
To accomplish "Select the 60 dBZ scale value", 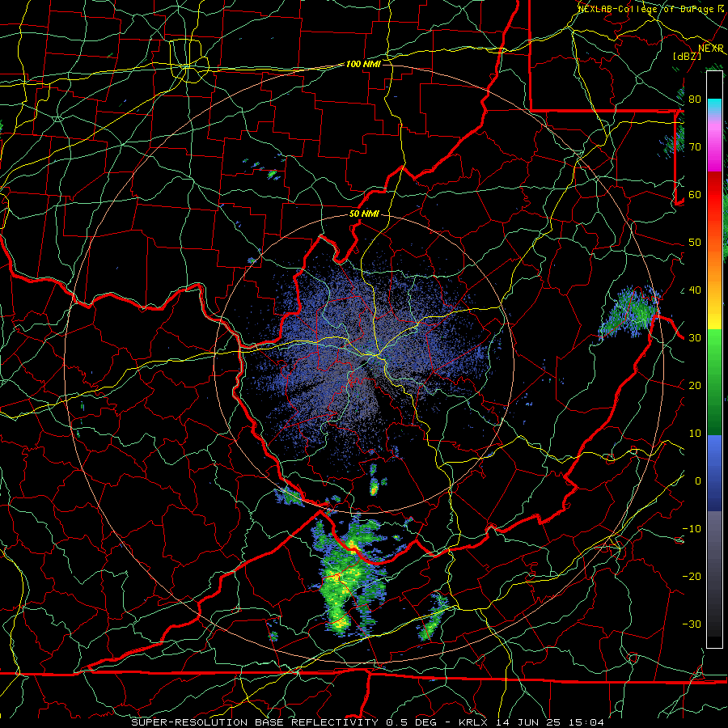I will (x=695, y=195).
